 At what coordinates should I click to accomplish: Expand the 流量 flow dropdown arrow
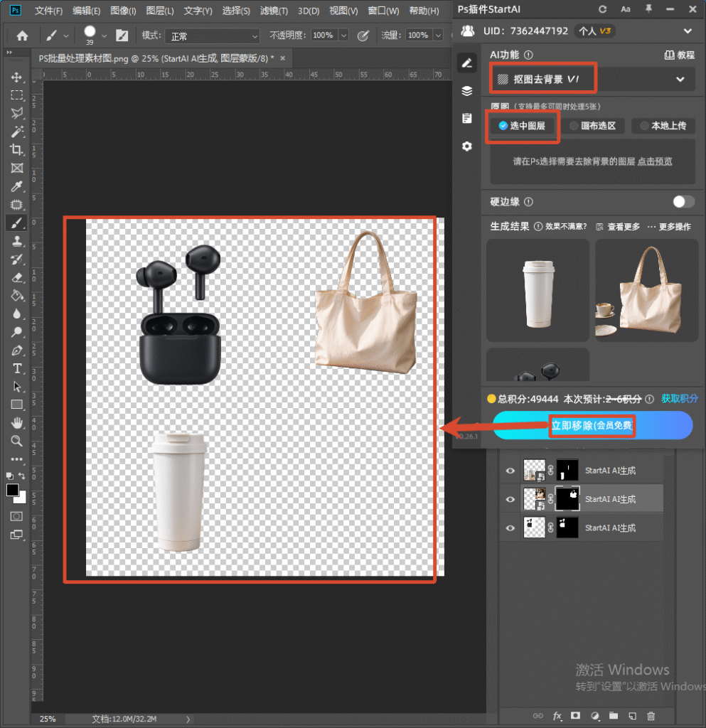[x=438, y=36]
